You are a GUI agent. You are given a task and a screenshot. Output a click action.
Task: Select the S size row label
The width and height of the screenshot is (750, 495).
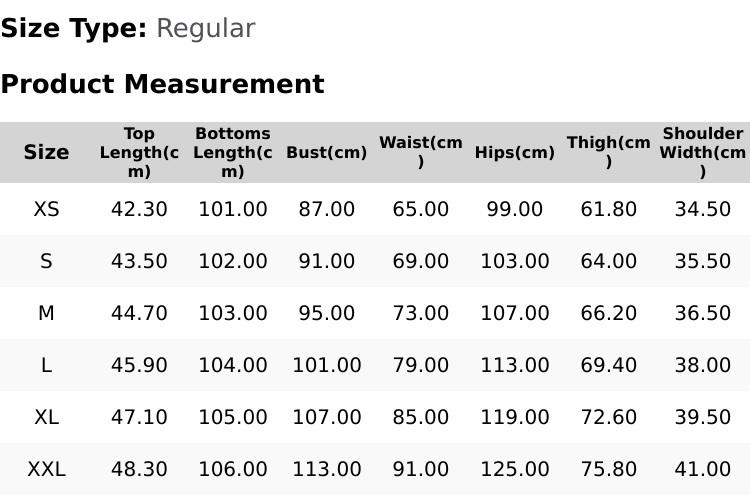click(x=46, y=261)
